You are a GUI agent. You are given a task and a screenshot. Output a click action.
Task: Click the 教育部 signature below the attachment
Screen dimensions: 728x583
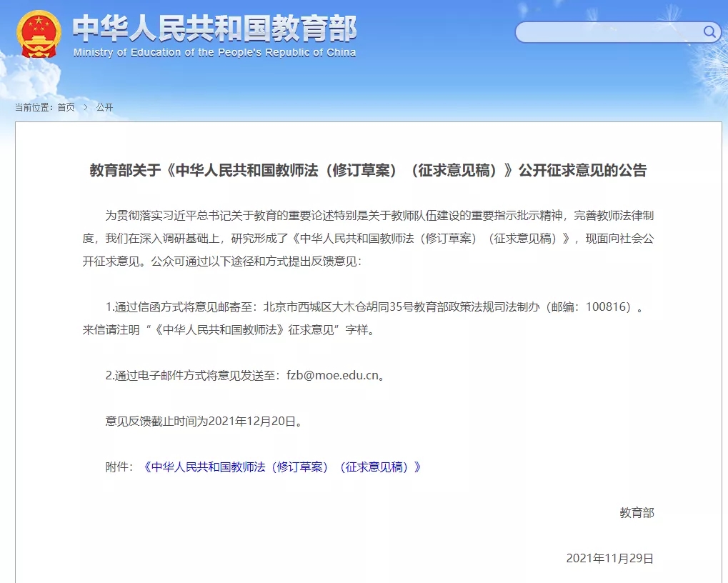pos(636,513)
